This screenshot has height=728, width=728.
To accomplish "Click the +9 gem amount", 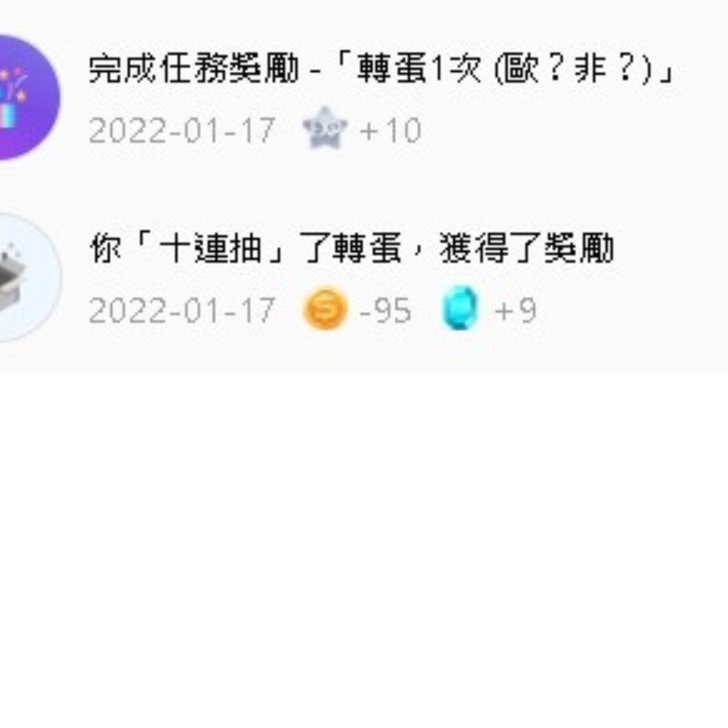I will point(516,311).
